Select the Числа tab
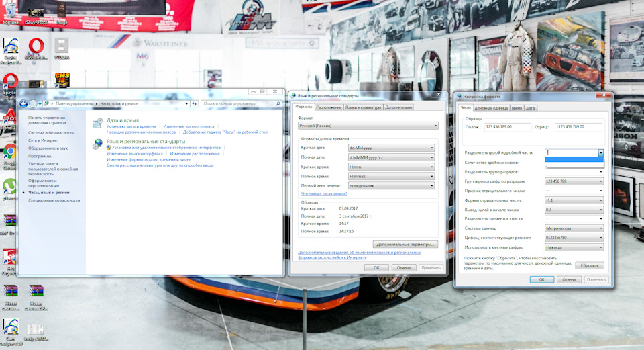Screen dimensions: 644x350 click(466, 107)
